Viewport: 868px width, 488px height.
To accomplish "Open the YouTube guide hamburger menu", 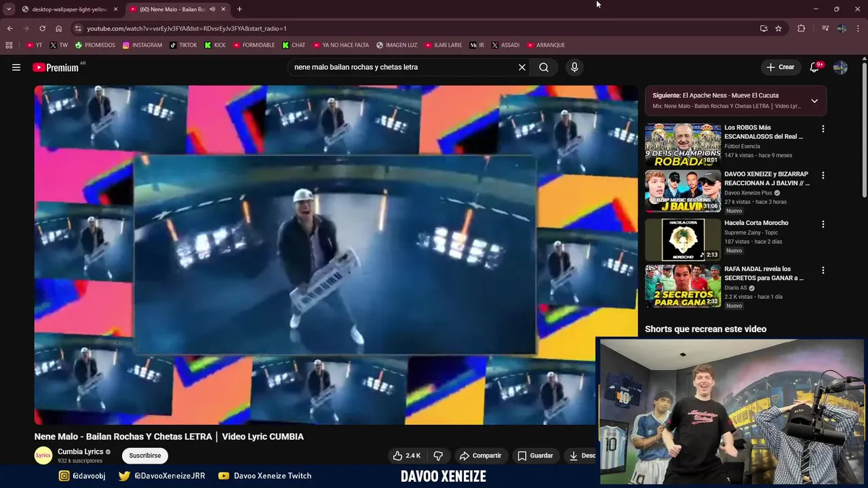I will pos(16,67).
